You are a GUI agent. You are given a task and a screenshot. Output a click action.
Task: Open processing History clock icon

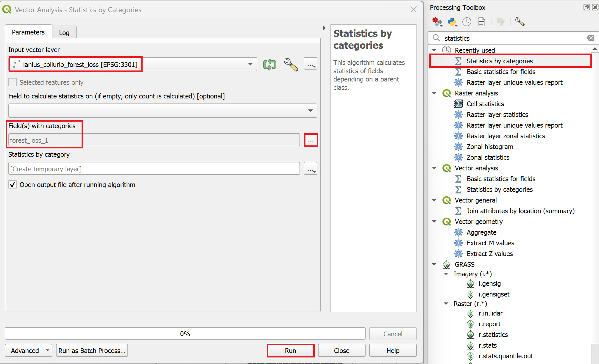[467, 22]
